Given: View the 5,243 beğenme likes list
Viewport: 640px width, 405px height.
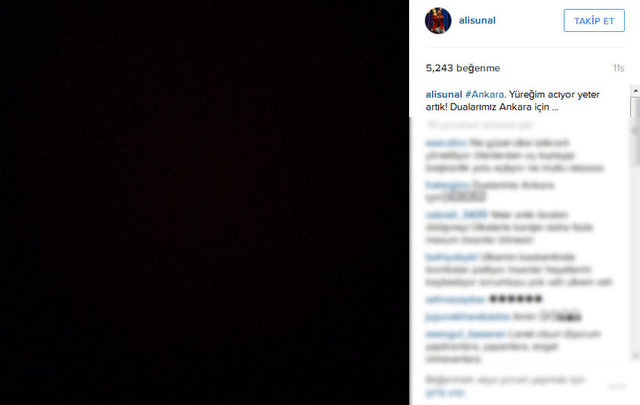Looking at the screenshot, I should click(463, 68).
